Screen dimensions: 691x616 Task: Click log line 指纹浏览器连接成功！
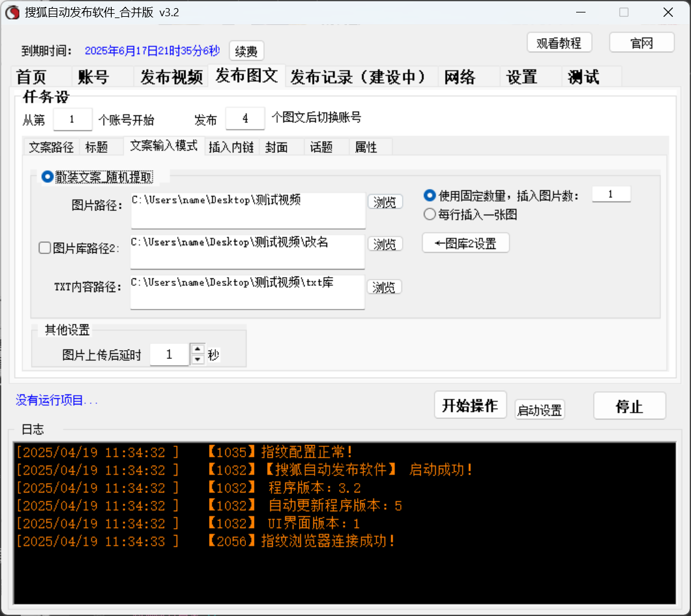(x=328, y=541)
